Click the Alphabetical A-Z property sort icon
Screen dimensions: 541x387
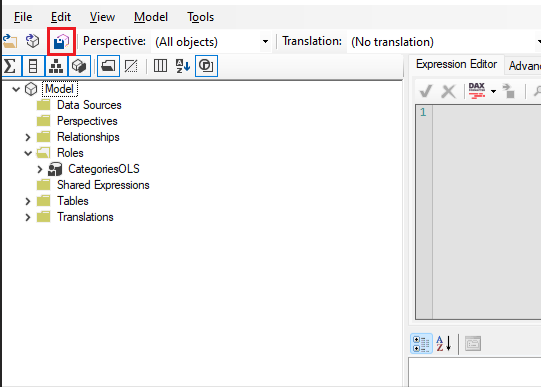pos(443,344)
